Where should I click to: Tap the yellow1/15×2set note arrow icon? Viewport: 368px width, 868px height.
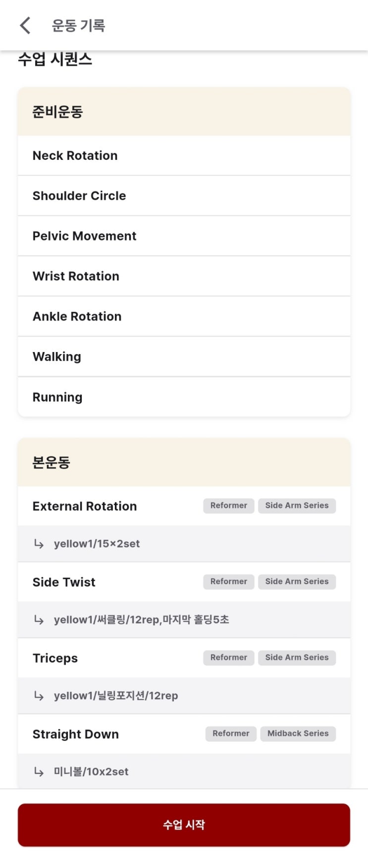click(39, 544)
